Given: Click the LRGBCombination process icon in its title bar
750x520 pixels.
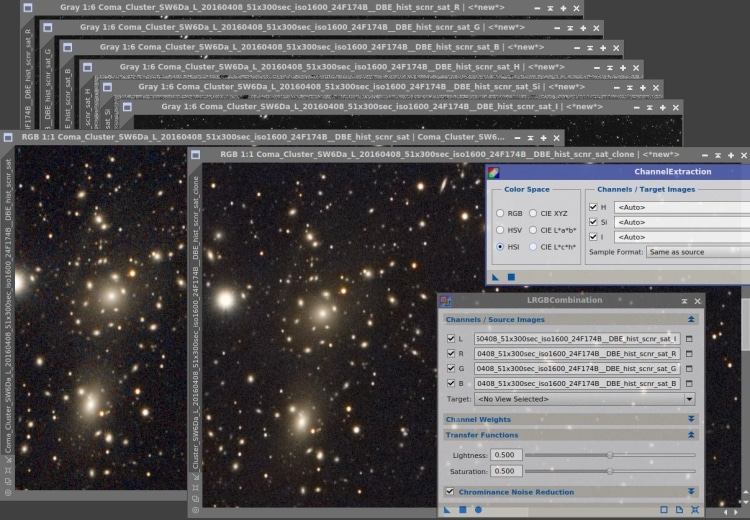Looking at the screenshot, I should (x=445, y=300).
